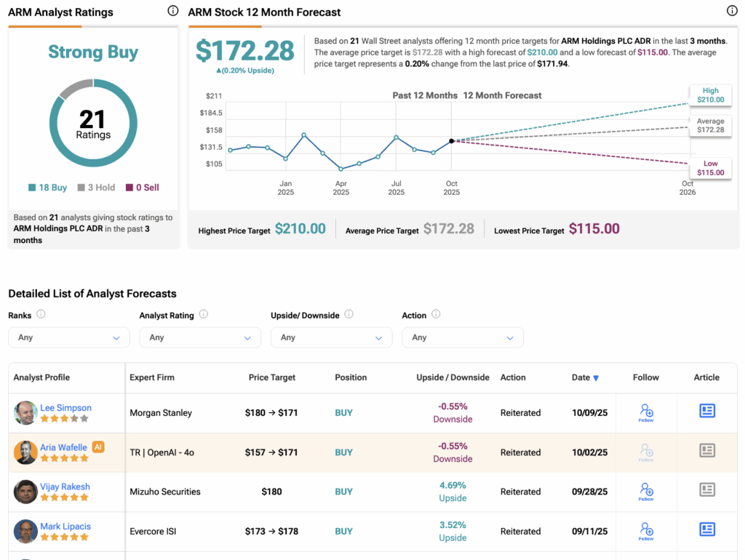The width and height of the screenshot is (745, 560).
Task: Click info icon next to Action filter
Action: click(436, 314)
